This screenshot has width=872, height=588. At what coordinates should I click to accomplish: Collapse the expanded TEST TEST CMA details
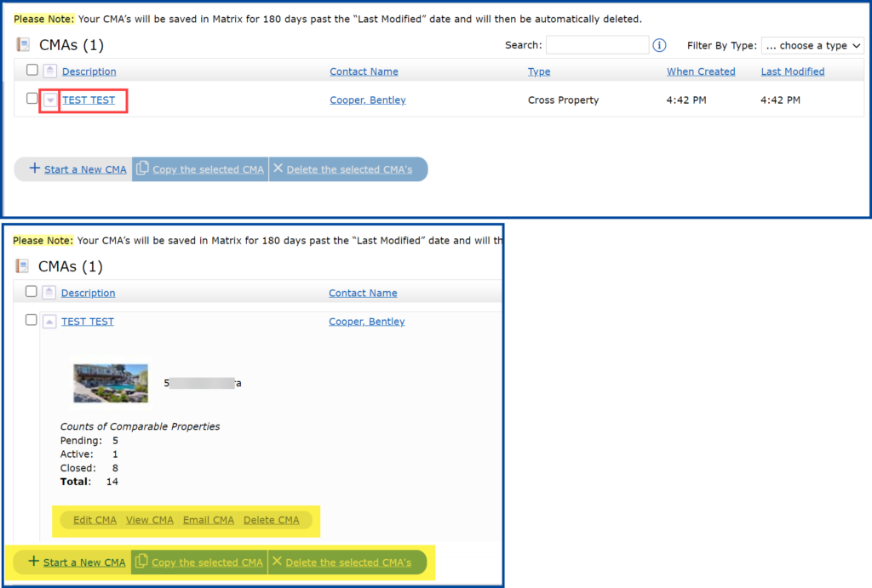[x=49, y=322]
